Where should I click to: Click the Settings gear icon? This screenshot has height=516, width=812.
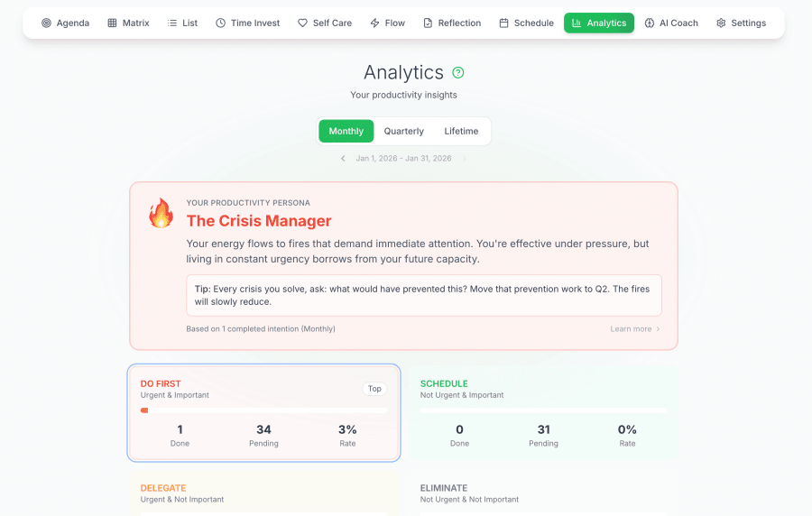click(x=721, y=23)
